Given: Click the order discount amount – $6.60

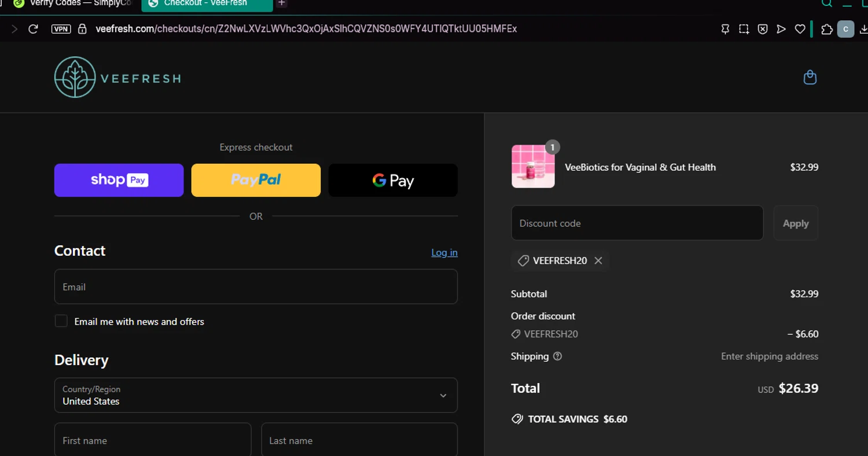Looking at the screenshot, I should click(x=803, y=334).
